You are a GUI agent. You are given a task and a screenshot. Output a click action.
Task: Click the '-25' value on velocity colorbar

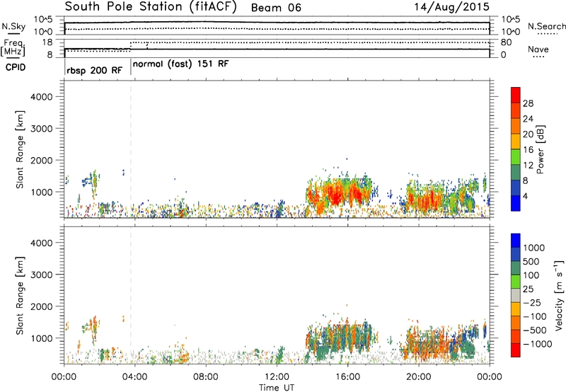click(532, 303)
